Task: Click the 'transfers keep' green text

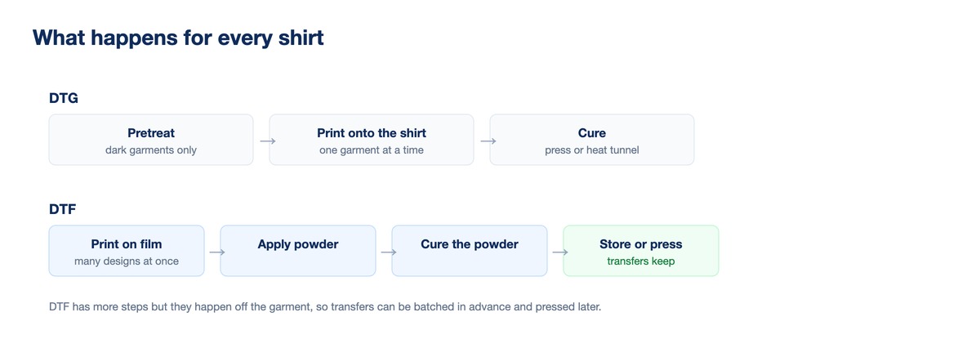Action: pyautogui.click(x=641, y=261)
